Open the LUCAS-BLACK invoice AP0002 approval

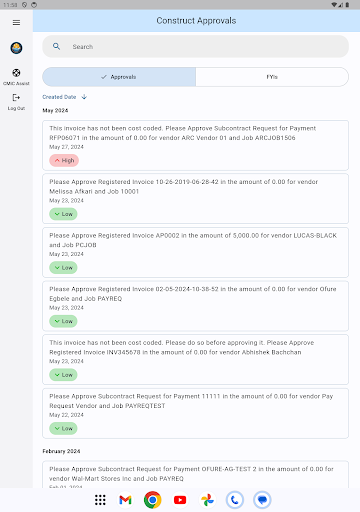[x=195, y=252]
